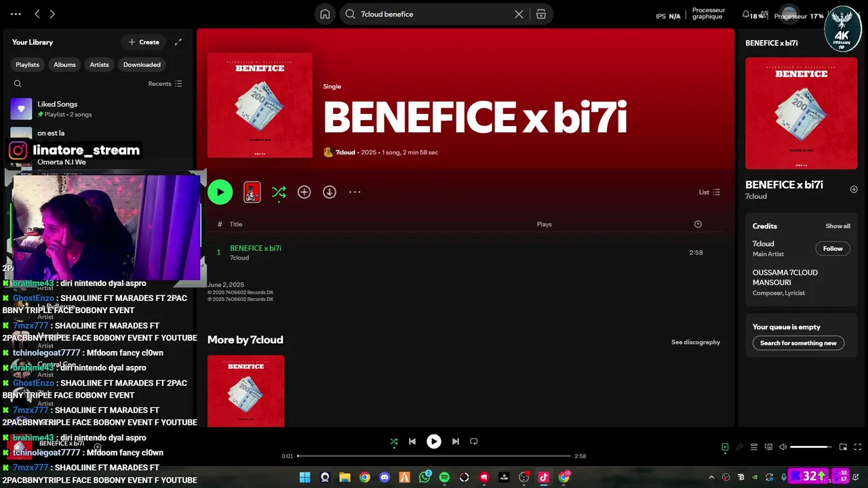
Task: Click the Spotify Home icon
Action: coord(325,14)
